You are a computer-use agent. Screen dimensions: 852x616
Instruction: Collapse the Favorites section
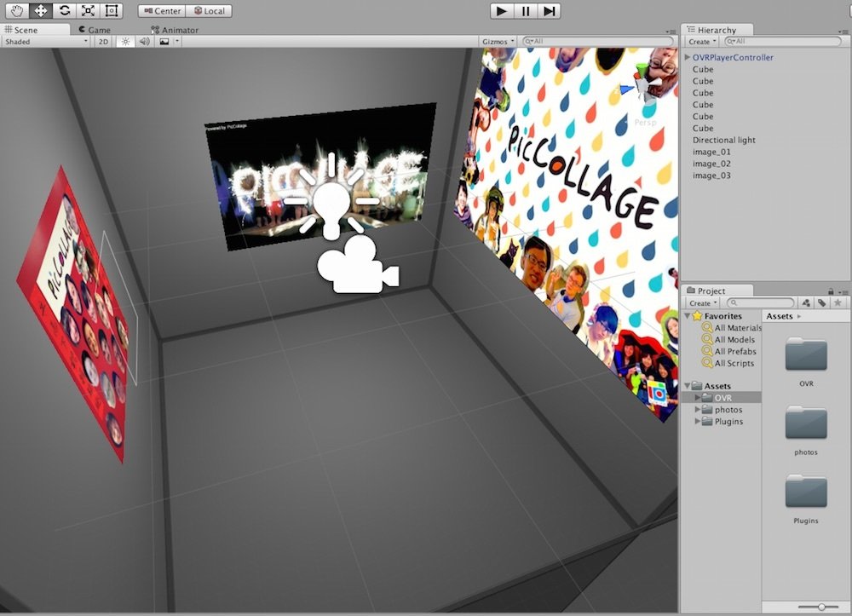point(688,315)
